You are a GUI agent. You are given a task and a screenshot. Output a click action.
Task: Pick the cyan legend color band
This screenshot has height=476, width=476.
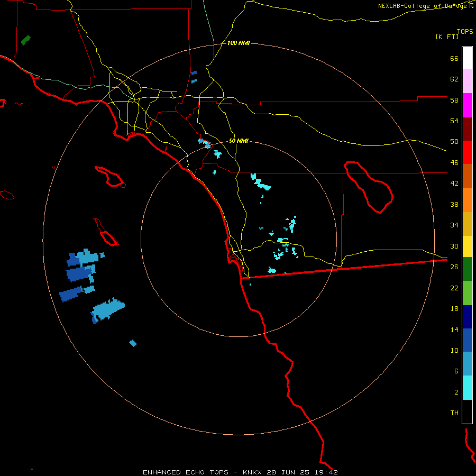467,388
